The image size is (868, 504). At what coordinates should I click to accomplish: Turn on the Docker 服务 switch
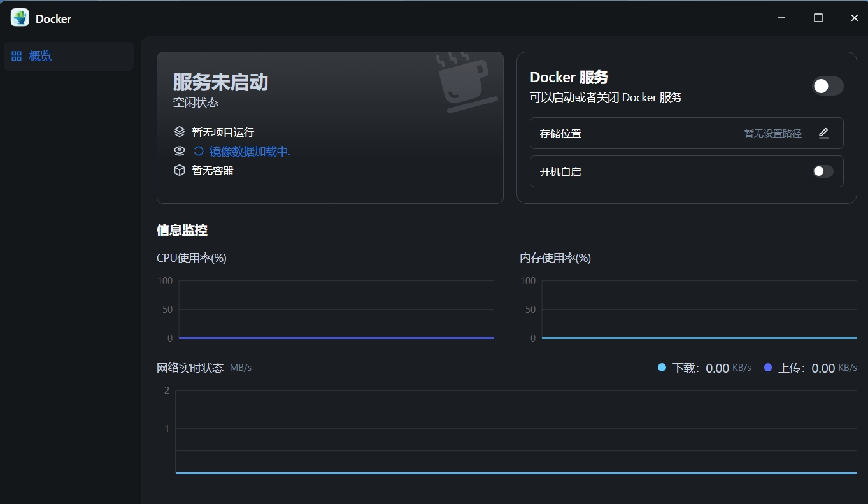click(827, 86)
